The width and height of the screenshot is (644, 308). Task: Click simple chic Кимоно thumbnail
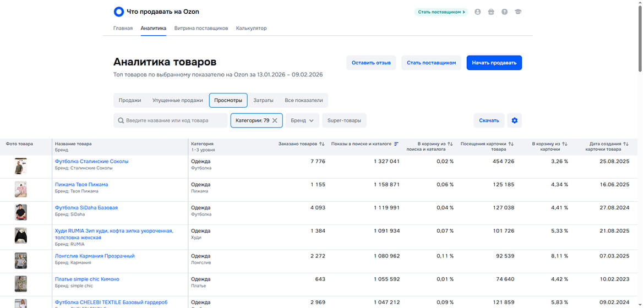(20, 284)
